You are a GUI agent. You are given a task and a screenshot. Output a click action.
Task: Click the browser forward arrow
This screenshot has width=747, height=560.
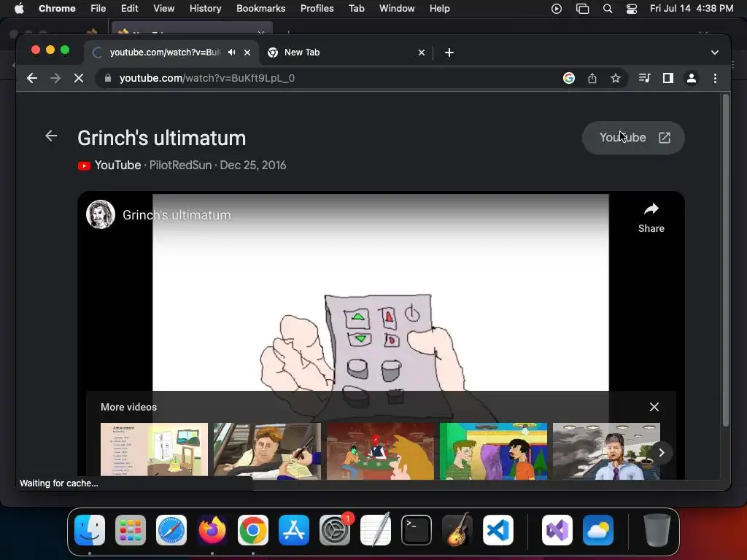(55, 78)
